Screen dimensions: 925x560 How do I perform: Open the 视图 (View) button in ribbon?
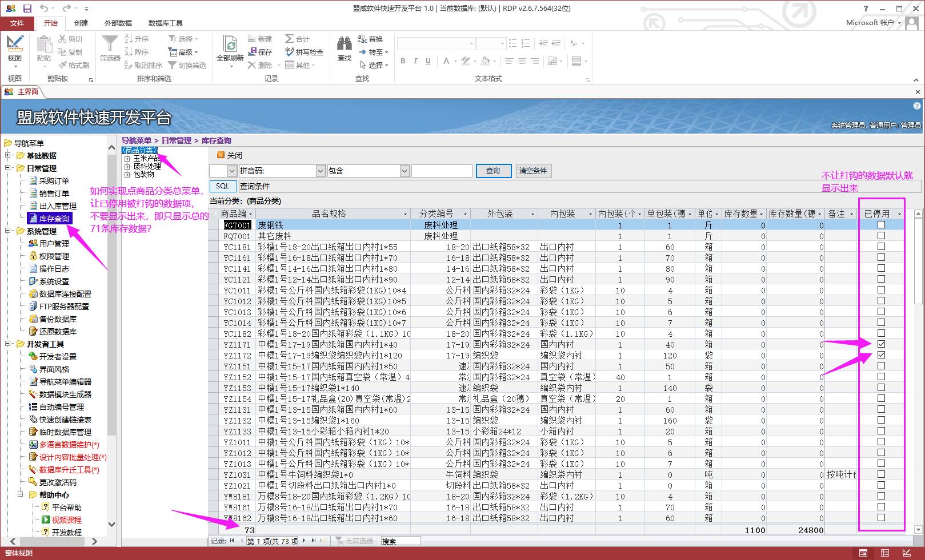(x=15, y=50)
